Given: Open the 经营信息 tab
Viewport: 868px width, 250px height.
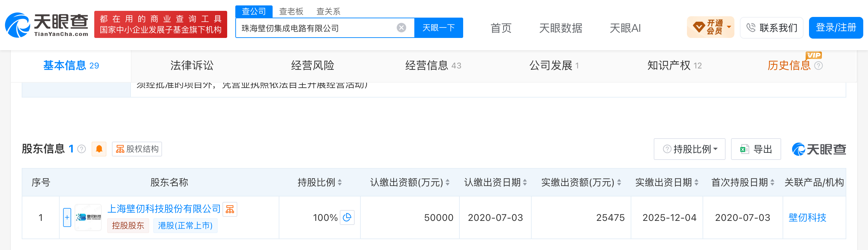Looking at the screenshot, I should [433, 66].
